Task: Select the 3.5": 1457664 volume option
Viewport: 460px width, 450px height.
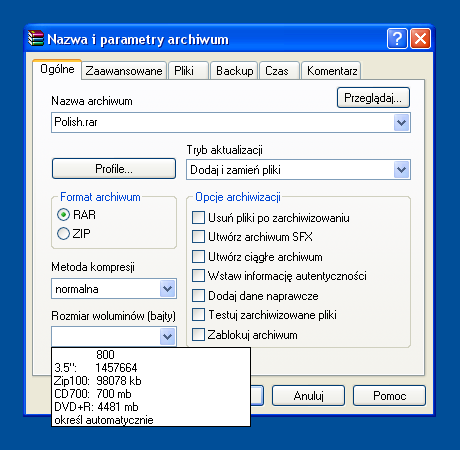Action: pos(151,367)
